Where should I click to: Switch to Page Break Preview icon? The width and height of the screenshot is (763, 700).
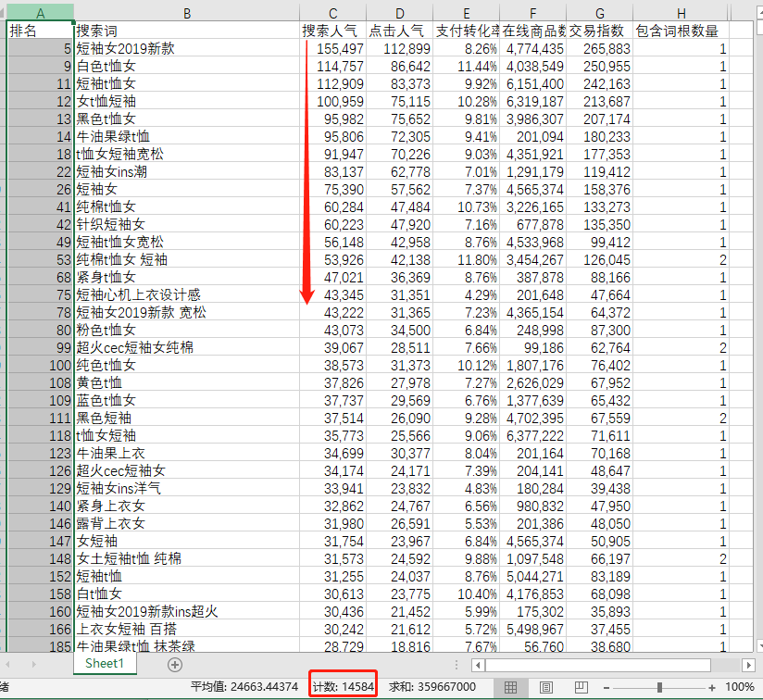coord(581,687)
